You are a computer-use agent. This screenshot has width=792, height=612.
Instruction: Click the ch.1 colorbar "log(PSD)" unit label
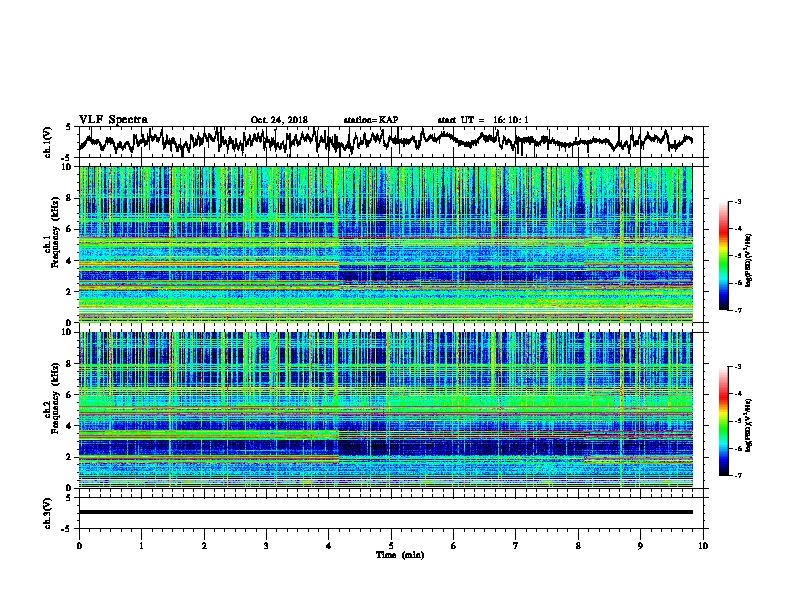coord(749,260)
